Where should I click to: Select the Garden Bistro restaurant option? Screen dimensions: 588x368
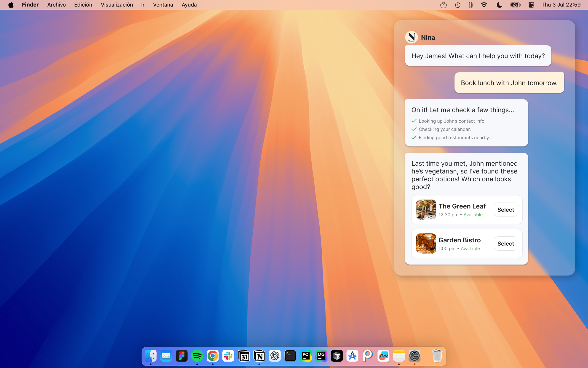505,243
